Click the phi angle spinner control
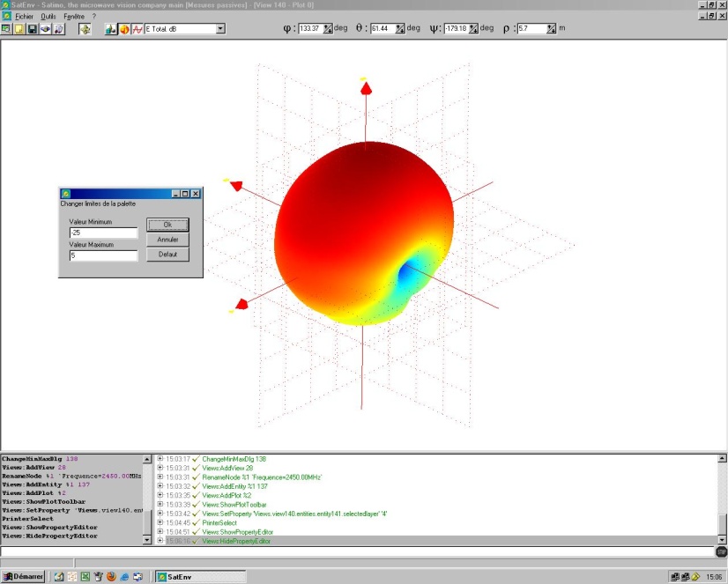The width and height of the screenshot is (728, 584). pyautogui.click(x=328, y=29)
